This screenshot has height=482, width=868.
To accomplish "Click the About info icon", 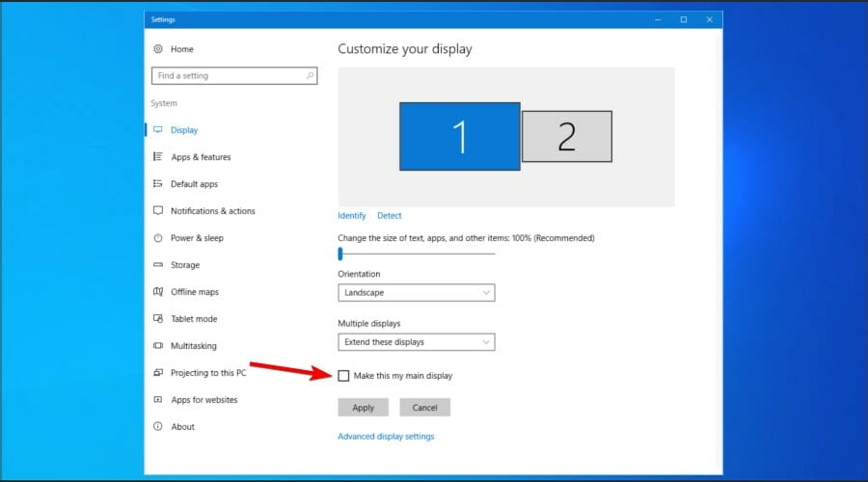I will coord(158,427).
